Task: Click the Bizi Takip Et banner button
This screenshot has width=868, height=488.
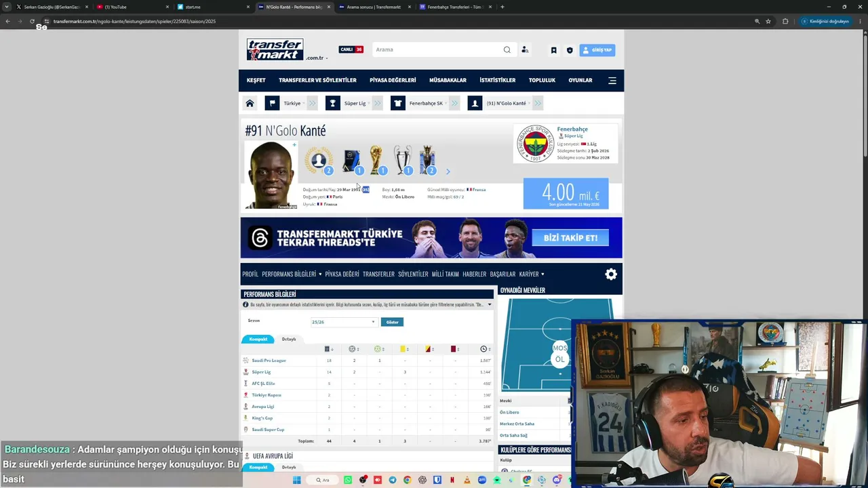Action: (x=570, y=238)
